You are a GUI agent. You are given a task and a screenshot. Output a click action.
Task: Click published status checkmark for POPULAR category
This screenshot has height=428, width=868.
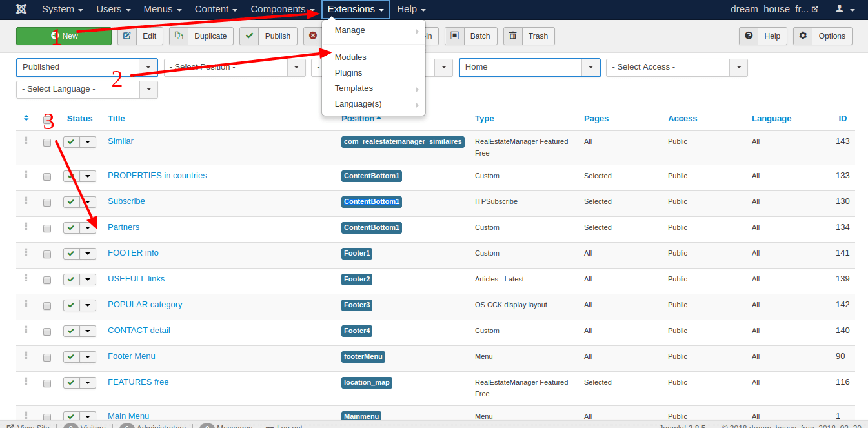point(72,305)
